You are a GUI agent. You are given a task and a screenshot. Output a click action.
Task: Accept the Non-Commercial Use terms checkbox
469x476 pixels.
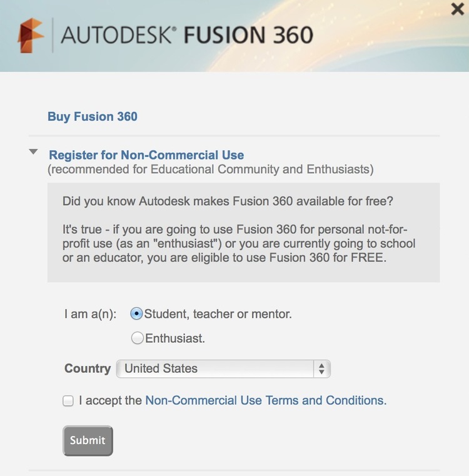point(68,400)
